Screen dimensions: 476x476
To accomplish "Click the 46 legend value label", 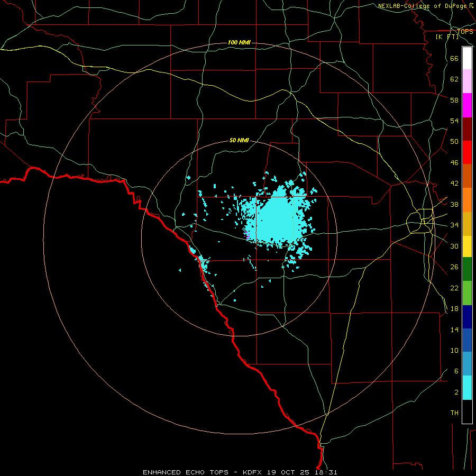I will [454, 163].
